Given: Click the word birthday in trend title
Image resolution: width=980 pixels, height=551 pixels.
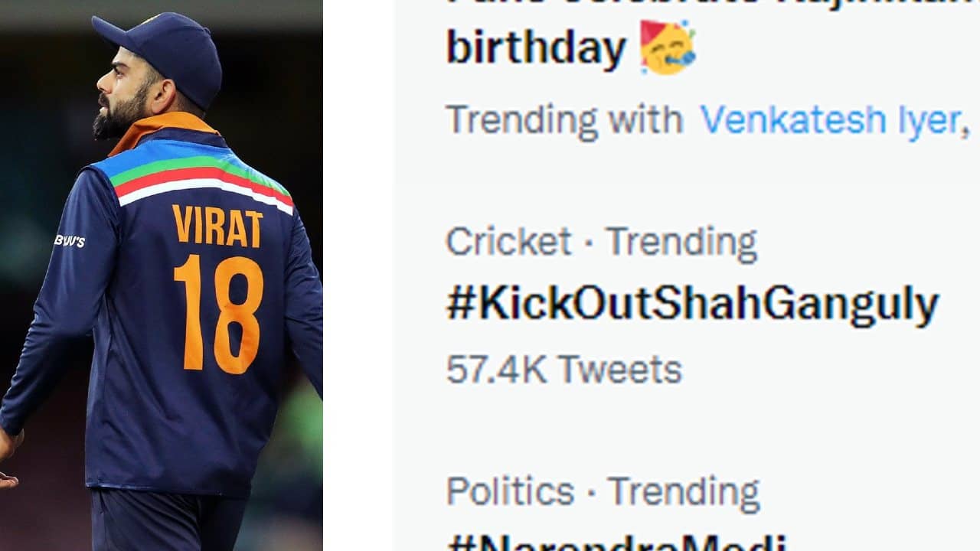Looking at the screenshot, I should (x=536, y=47).
